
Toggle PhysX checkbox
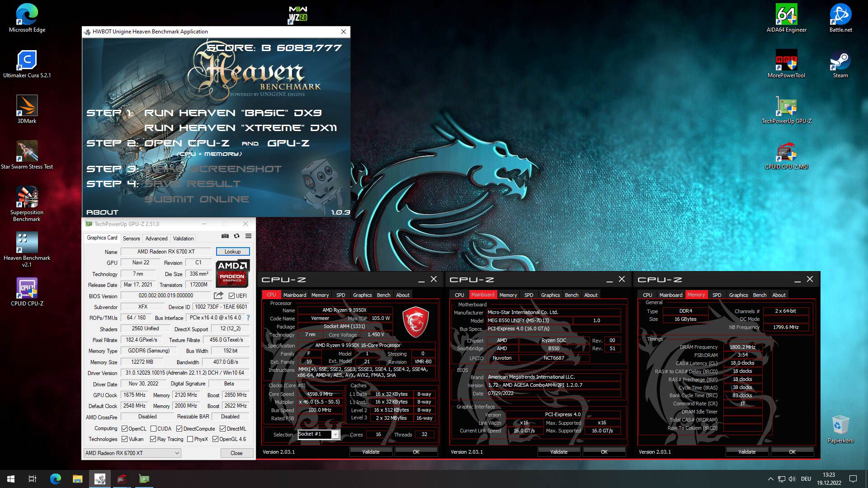190,439
